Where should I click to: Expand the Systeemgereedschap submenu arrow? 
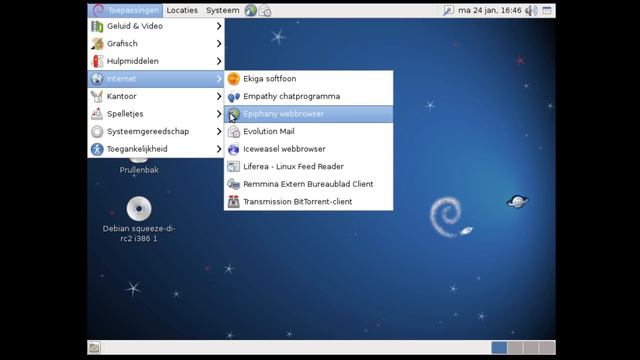[219, 131]
